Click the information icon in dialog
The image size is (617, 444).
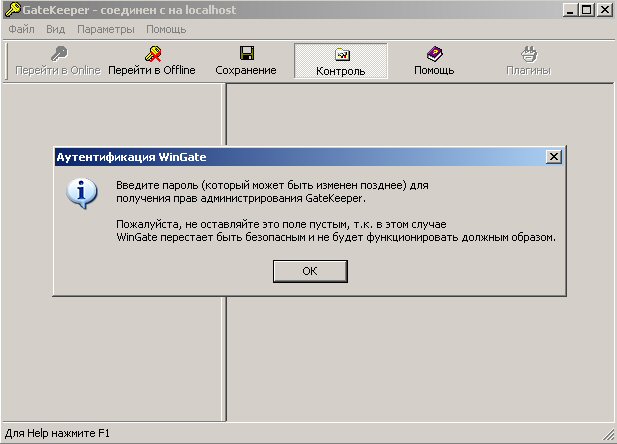82,193
